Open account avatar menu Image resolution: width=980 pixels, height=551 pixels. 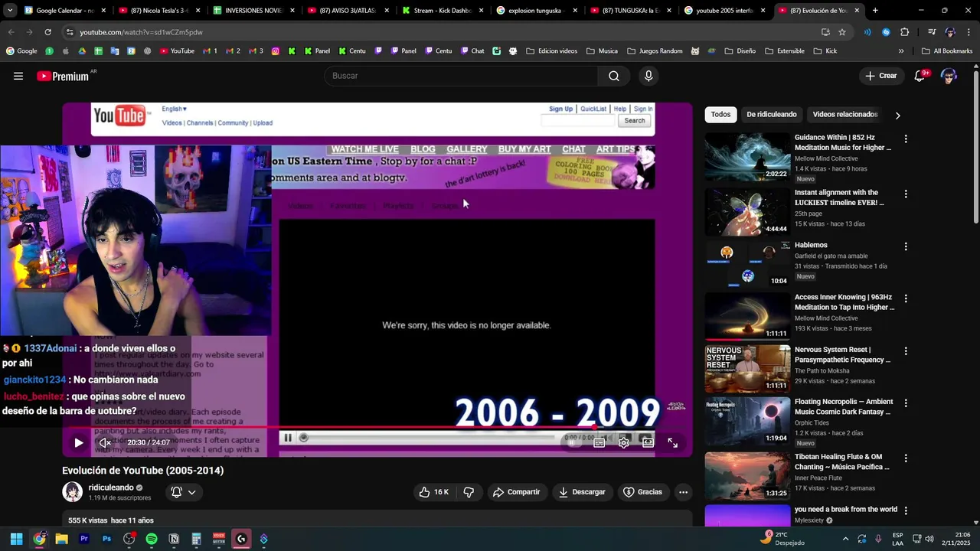pos(949,76)
